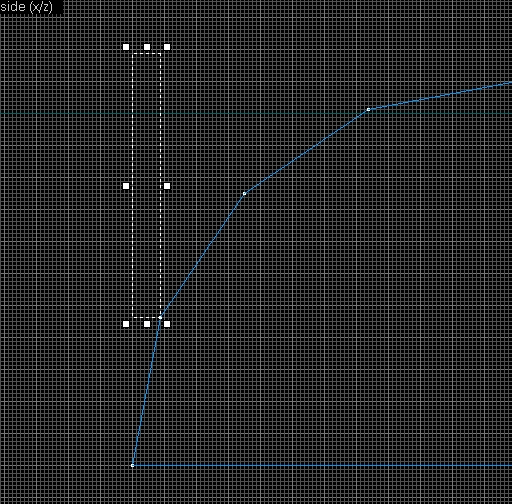Click inside the dashed selection box
This screenshot has width=512, height=504.
[147, 185]
